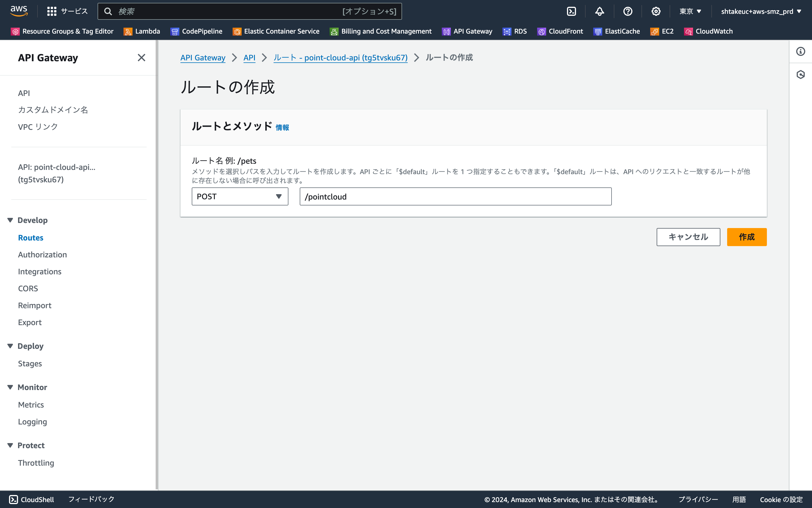Open 用語 footer link

coord(739,500)
